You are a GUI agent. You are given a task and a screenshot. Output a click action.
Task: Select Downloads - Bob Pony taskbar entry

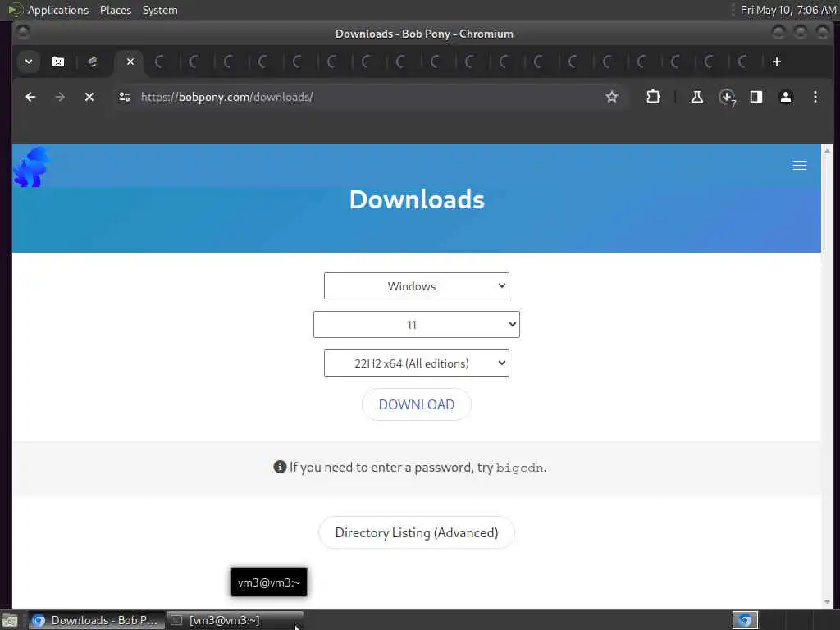pyautogui.click(x=97, y=620)
